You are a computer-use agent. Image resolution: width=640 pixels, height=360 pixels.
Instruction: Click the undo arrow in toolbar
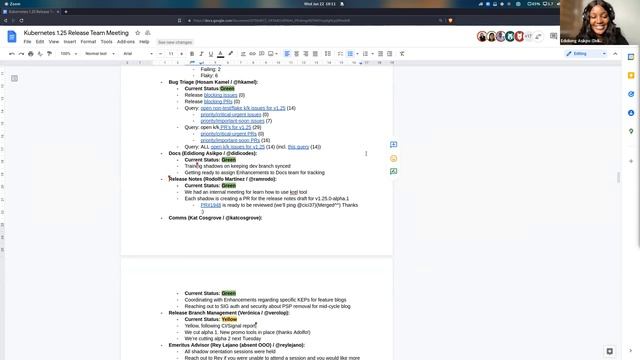click(x=12, y=54)
